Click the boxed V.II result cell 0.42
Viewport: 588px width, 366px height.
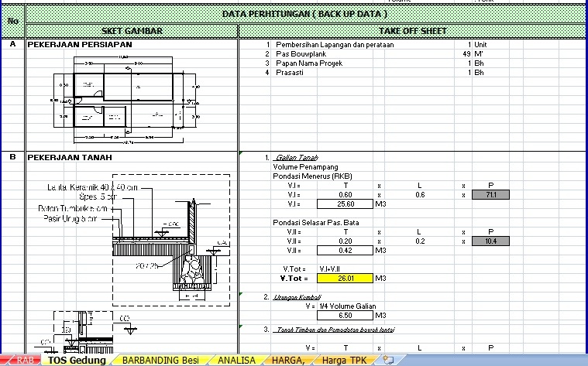point(345,251)
